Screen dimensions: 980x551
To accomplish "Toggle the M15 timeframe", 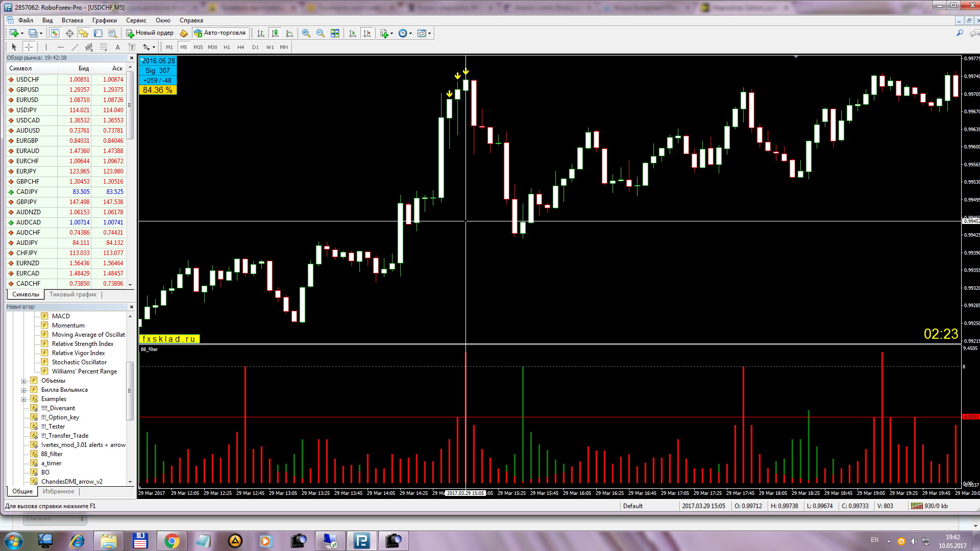I will pos(198,47).
